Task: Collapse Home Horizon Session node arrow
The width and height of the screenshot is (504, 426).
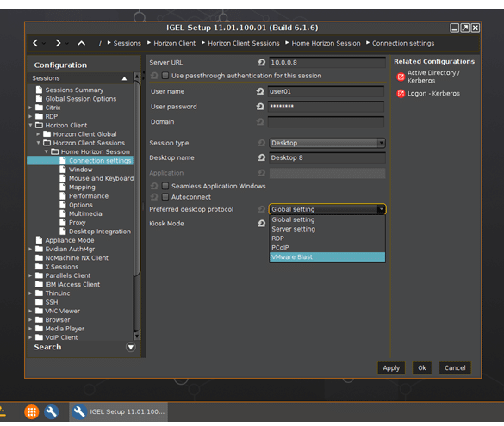Action: 47,151
